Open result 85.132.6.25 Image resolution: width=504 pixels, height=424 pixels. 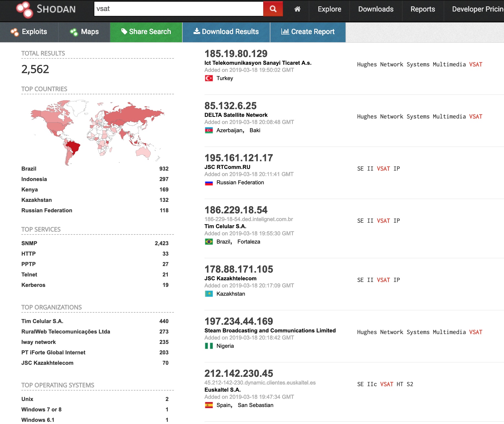pyautogui.click(x=231, y=106)
